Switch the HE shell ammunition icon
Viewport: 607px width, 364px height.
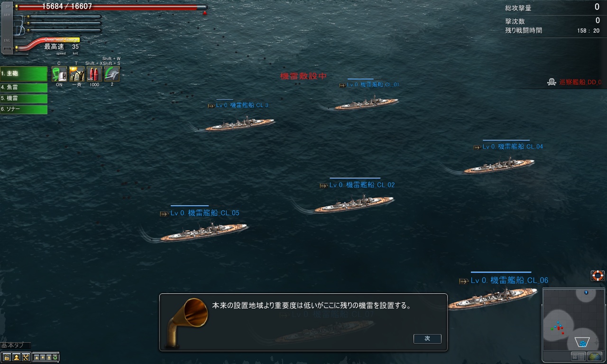pyautogui.click(x=94, y=74)
